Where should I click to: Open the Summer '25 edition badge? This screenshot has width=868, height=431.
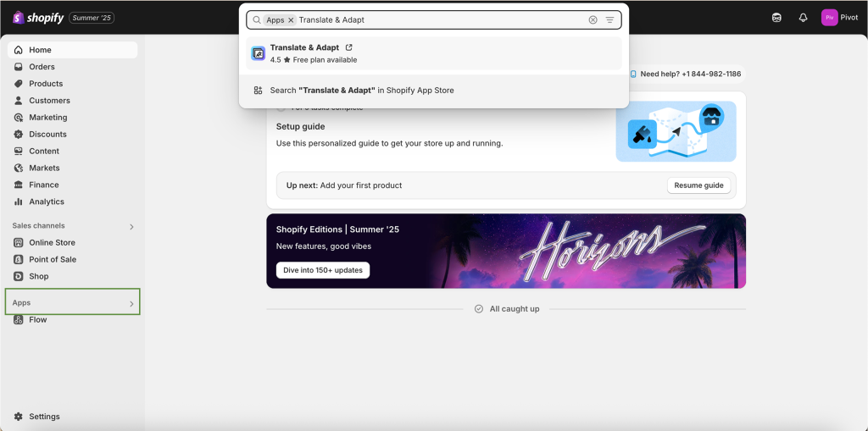[x=92, y=18]
